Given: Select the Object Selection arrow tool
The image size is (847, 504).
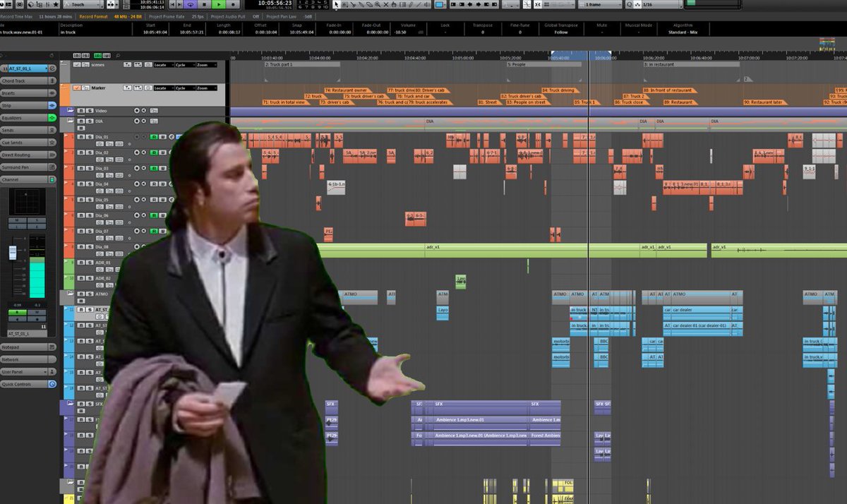Looking at the screenshot, I should click(x=337, y=4).
